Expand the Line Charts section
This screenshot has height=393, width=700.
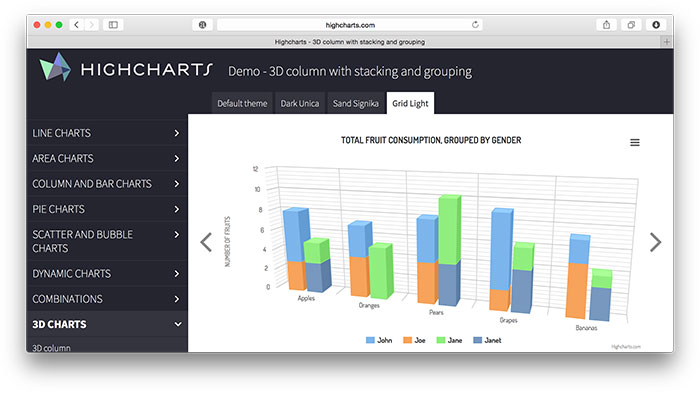pos(107,133)
